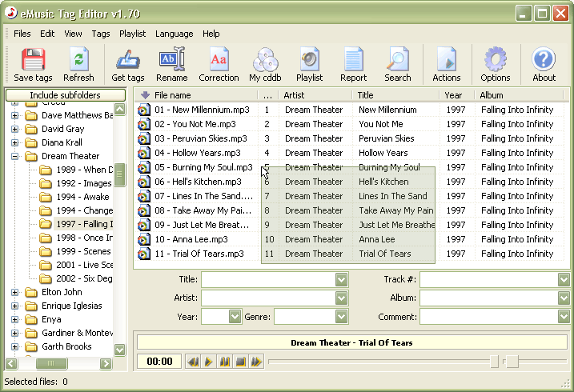Collapse the Dream Theater folder
Viewport: 574px width, 392px height.
(x=14, y=157)
